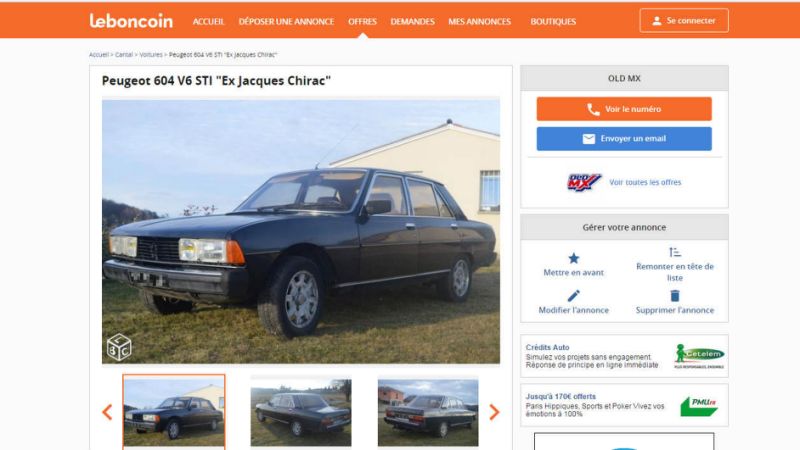Open the Voir toutes les offres link

[x=645, y=182]
